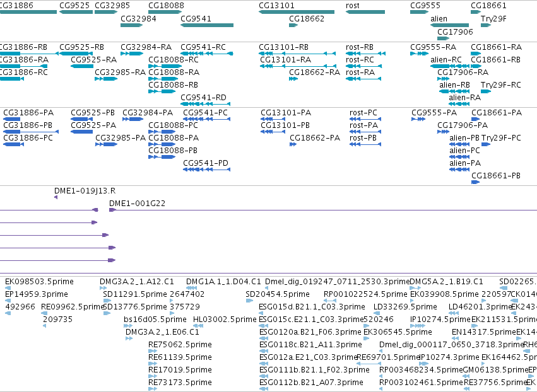The width and height of the screenshot is (537, 392).
Task: Click EST ESG0112b.B21_A07.3prime
Action: click(264, 389)
